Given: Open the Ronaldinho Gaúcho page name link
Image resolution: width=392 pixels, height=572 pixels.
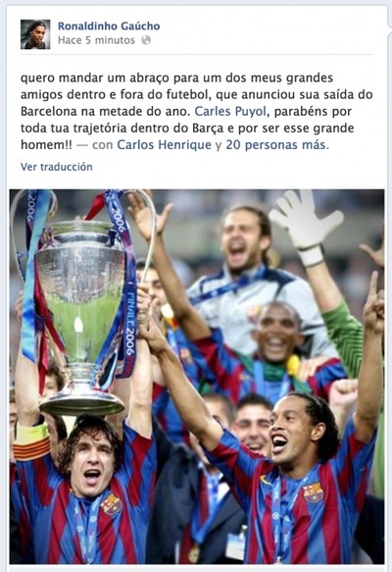Looking at the screenshot, I should pos(109,26).
